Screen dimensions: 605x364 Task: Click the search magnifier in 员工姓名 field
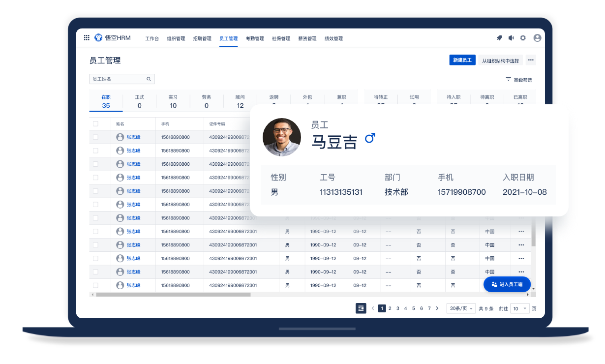click(149, 79)
